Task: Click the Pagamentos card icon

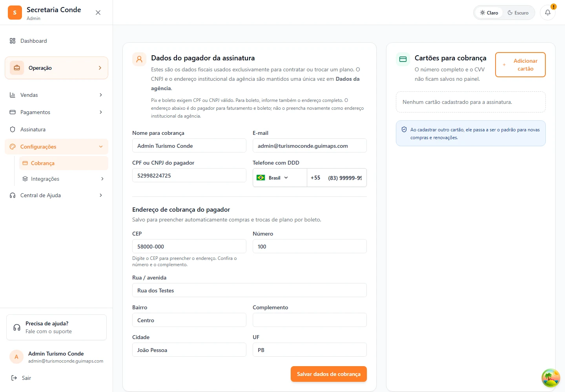Action: [13, 112]
